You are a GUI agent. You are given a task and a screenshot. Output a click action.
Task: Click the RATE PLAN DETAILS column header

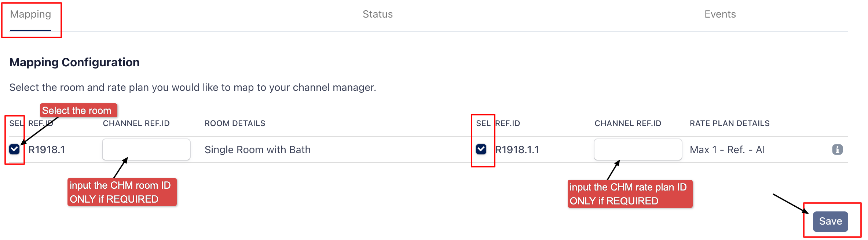729,123
